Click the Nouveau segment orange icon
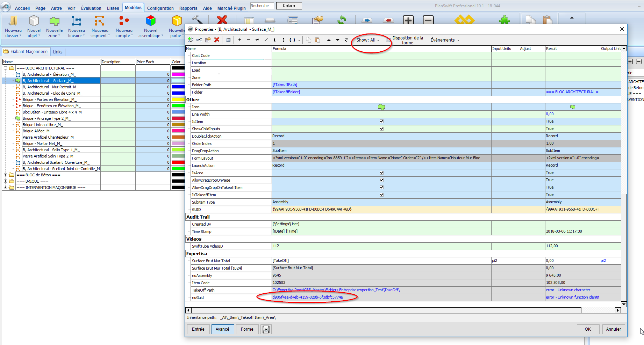The height and width of the screenshot is (345, 644). coord(100,22)
